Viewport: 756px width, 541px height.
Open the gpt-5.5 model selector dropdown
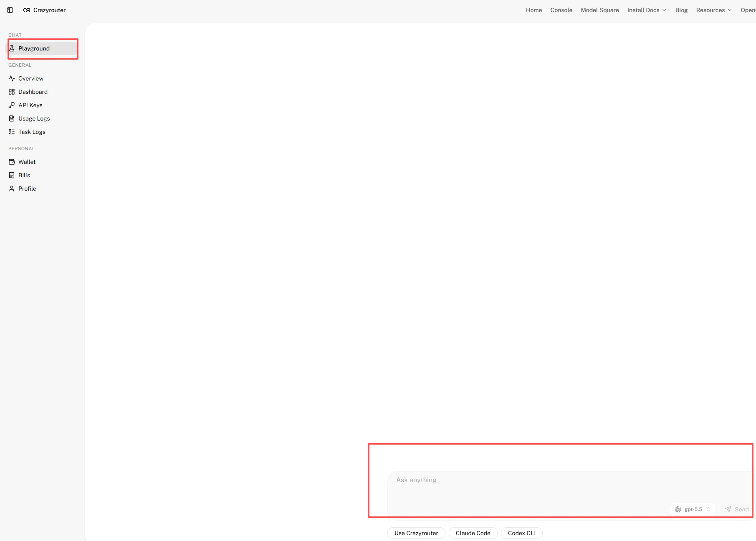point(693,509)
